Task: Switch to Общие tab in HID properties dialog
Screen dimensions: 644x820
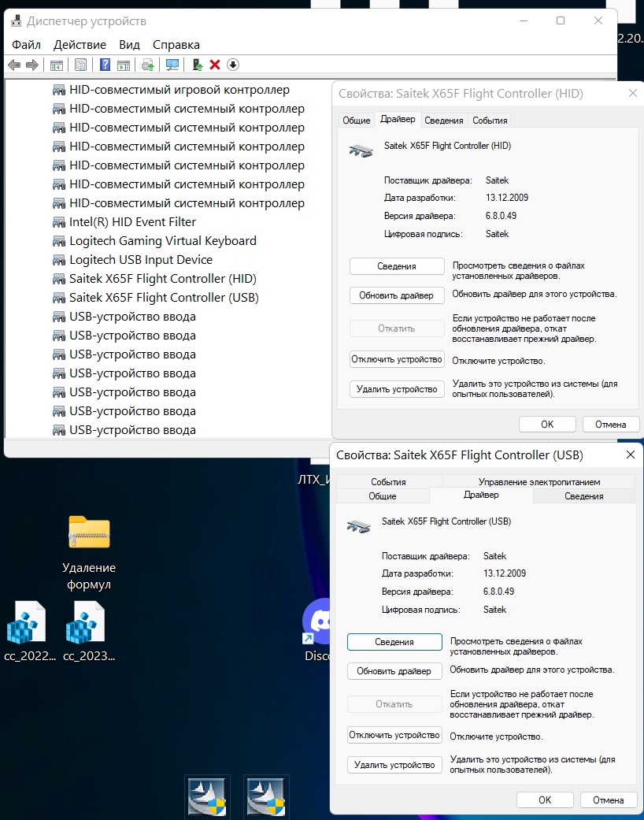Action: click(357, 121)
